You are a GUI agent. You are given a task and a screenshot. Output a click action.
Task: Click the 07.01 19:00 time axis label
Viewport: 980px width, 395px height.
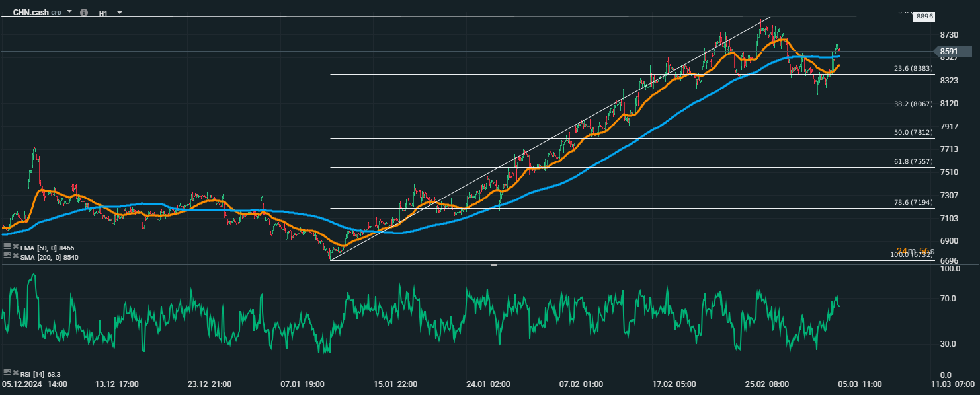pos(302,384)
